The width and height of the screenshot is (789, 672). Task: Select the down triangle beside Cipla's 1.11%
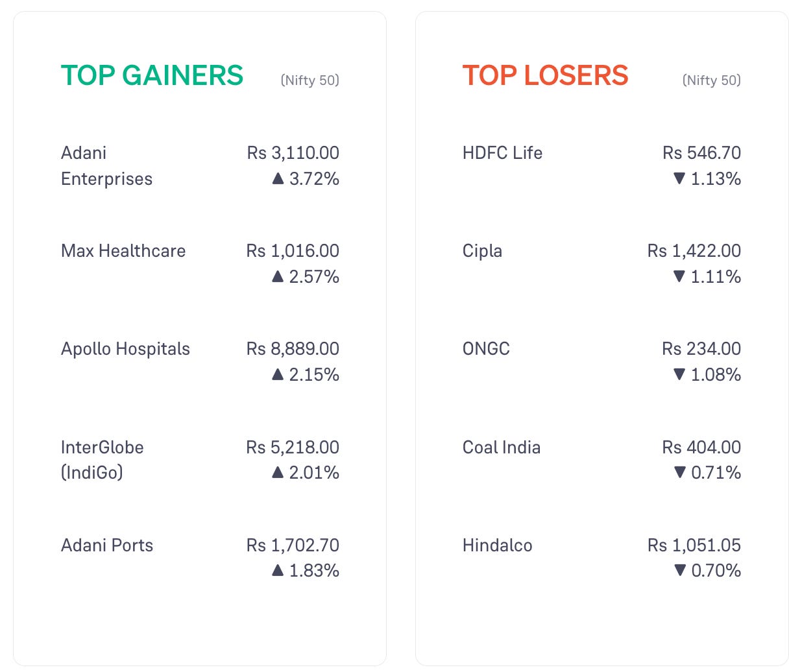click(x=679, y=276)
